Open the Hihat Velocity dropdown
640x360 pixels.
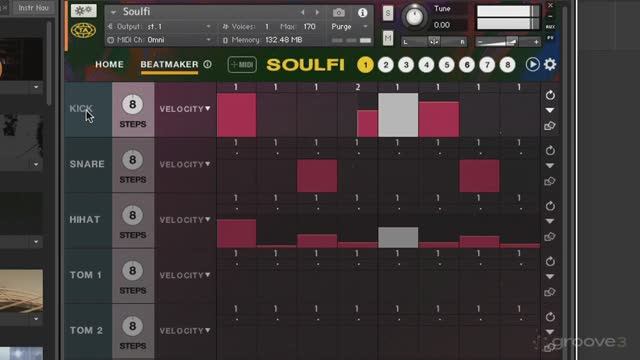(185, 220)
